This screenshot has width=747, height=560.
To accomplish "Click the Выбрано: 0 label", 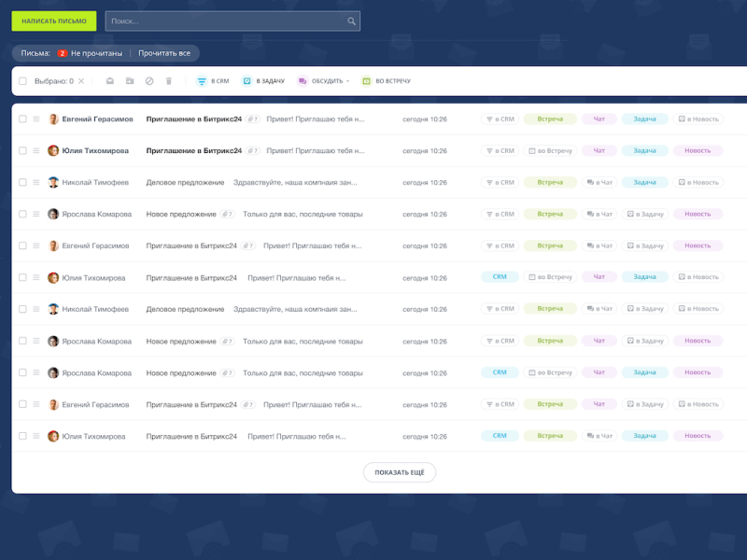I will click(54, 81).
